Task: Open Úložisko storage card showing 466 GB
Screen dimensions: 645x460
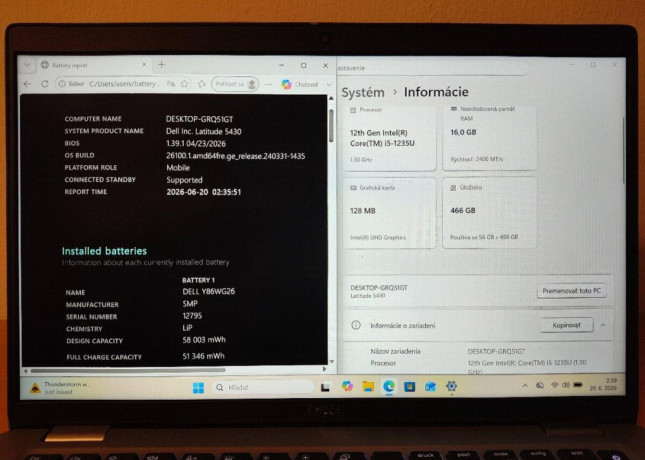Action: pyautogui.click(x=490, y=213)
